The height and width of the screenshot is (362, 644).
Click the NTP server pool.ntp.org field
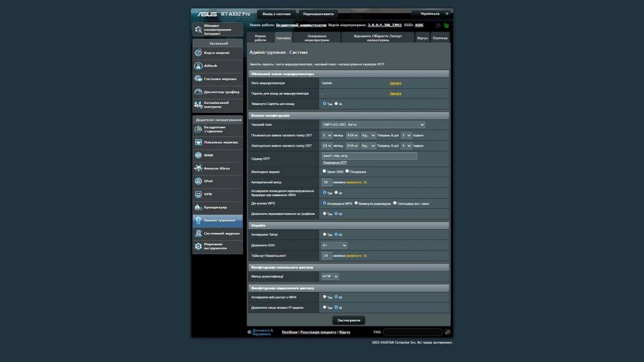tap(369, 156)
